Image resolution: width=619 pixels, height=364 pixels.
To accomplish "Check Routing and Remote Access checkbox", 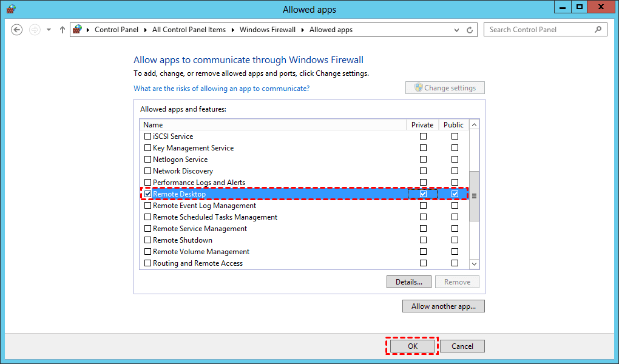I will pos(147,263).
